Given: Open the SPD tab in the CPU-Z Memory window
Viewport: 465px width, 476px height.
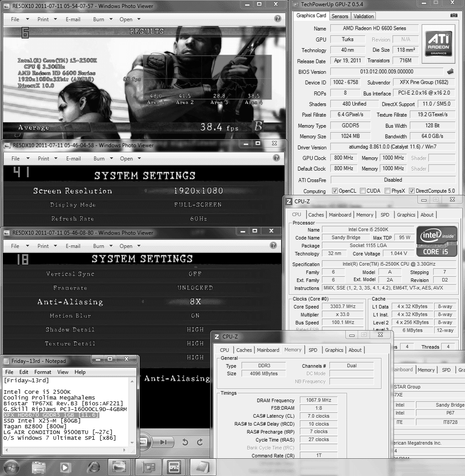Looking at the screenshot, I should click(313, 350).
